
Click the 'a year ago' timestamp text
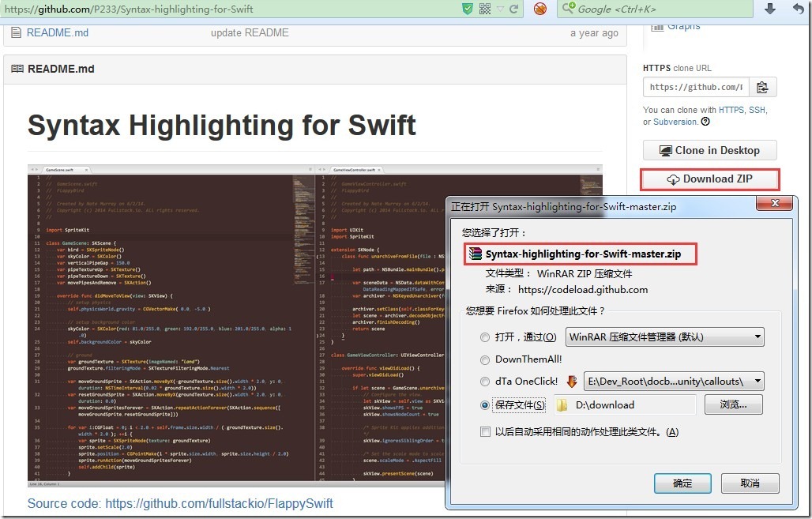pyautogui.click(x=594, y=32)
